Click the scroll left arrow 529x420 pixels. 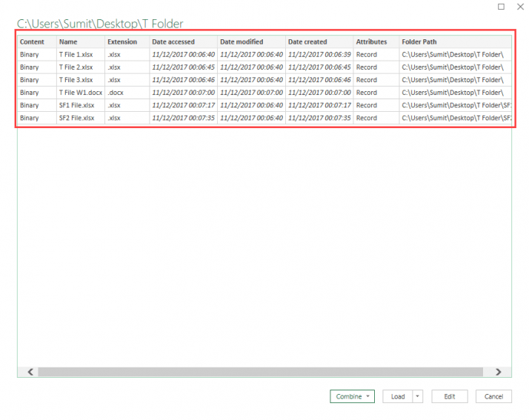pyautogui.click(x=30, y=372)
